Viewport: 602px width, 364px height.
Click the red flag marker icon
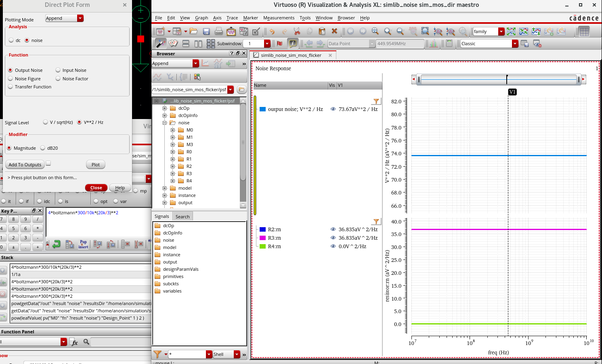tap(280, 44)
